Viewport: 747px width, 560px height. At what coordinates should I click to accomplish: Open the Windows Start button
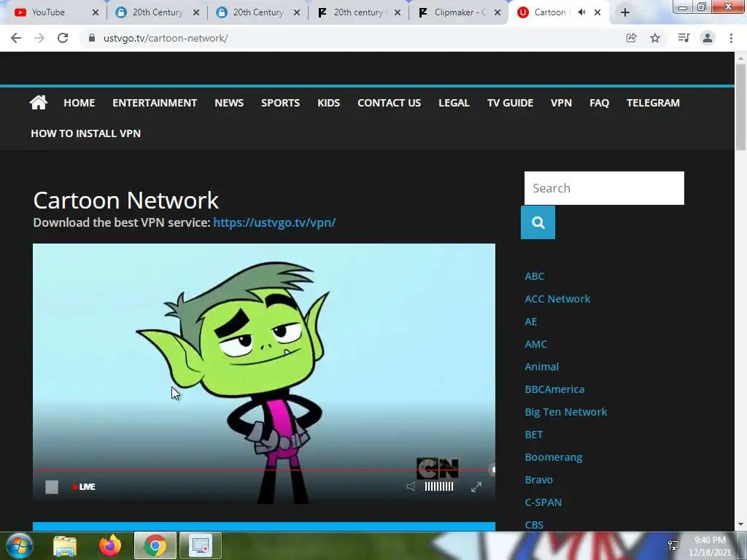[19, 545]
